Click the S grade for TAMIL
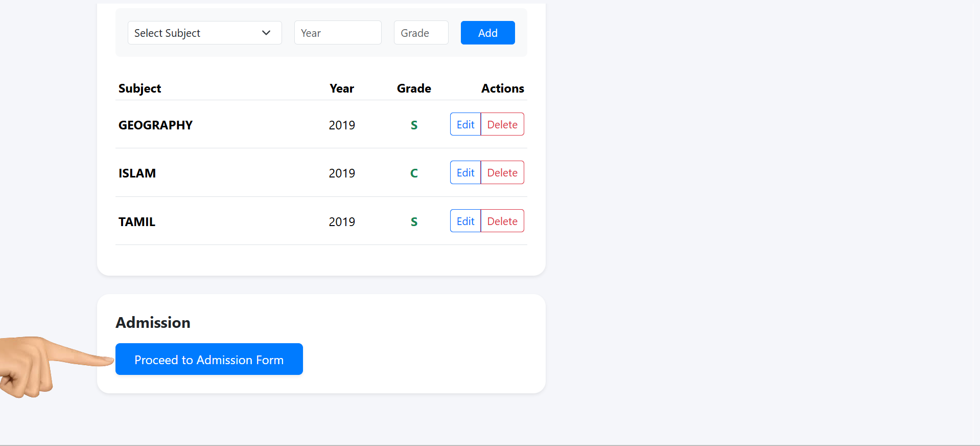Screen dimensions: 980x446 pyautogui.click(x=414, y=222)
